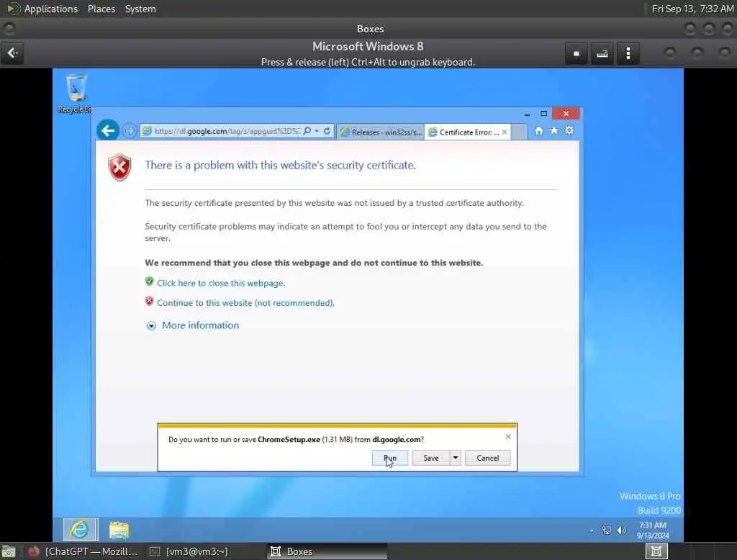Click the Applications menu logo icon
The image size is (737, 560).
click(x=14, y=9)
